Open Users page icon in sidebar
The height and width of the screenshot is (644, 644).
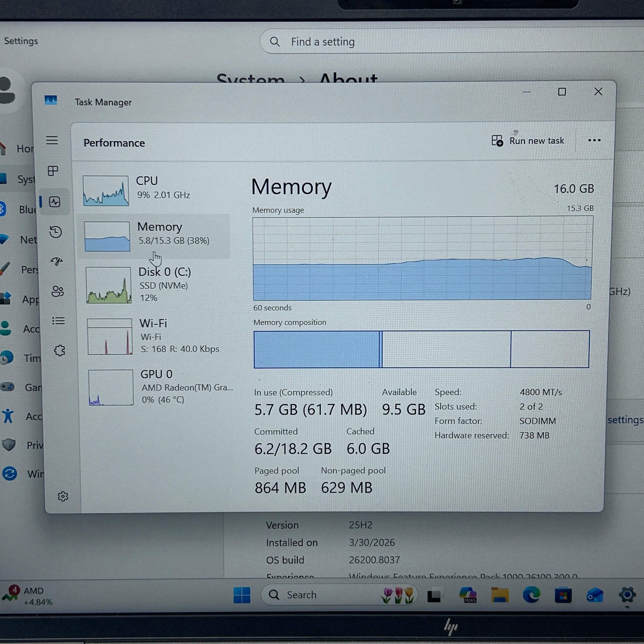pyautogui.click(x=58, y=291)
